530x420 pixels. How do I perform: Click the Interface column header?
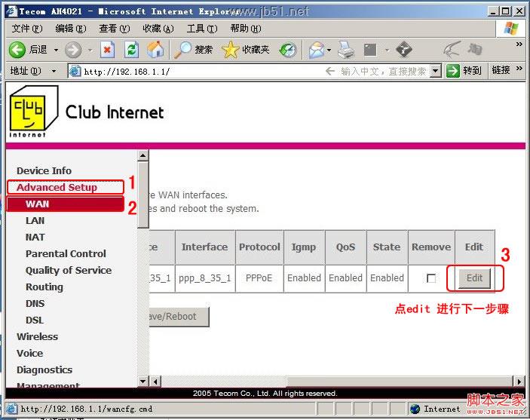(205, 247)
